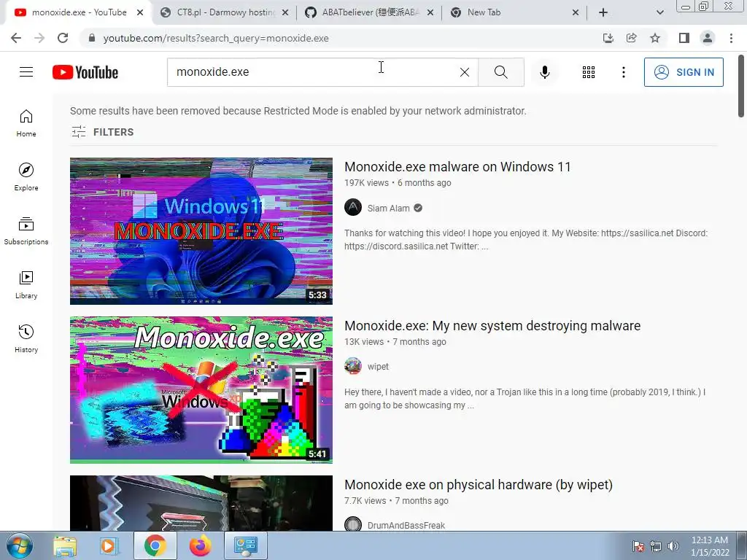Screen dimensions: 747x560
Task: Close the CT8.pl tab
Action: 285,12
